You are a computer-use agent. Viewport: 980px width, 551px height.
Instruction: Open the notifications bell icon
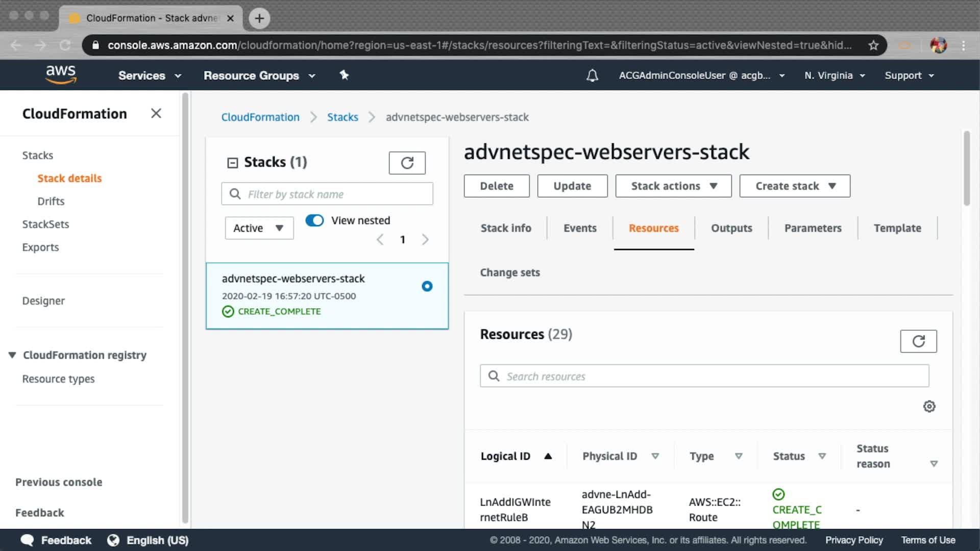(592, 76)
